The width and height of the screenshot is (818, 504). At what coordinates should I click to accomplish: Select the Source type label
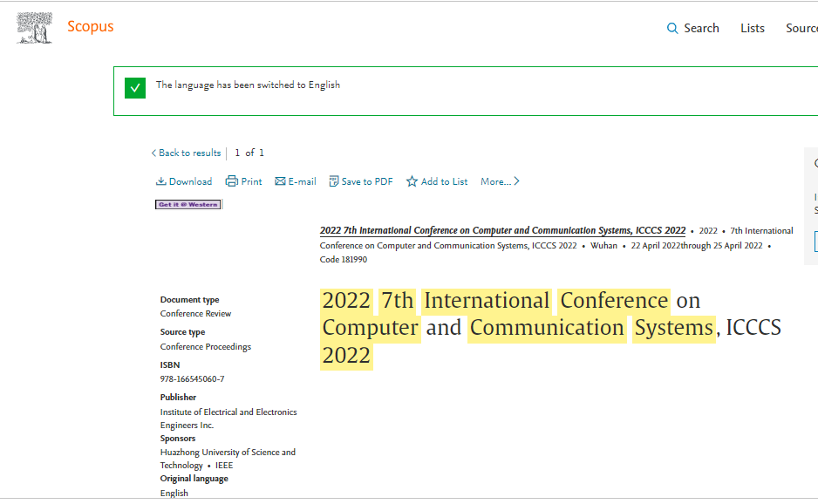(182, 332)
